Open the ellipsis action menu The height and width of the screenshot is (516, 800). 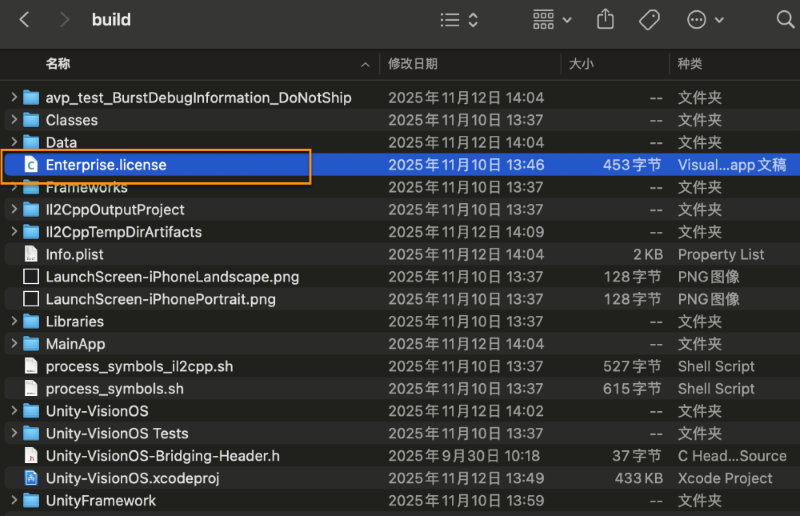pos(696,20)
